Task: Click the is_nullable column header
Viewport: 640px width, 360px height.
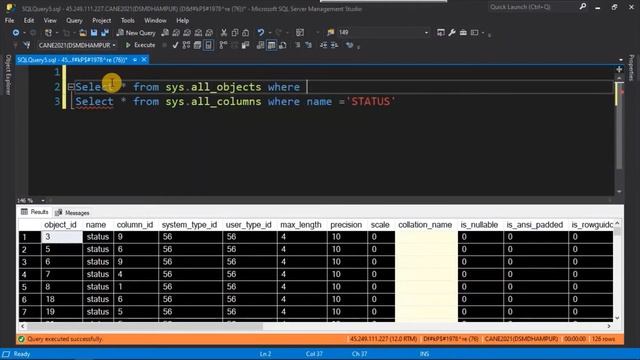Action: pos(479,225)
